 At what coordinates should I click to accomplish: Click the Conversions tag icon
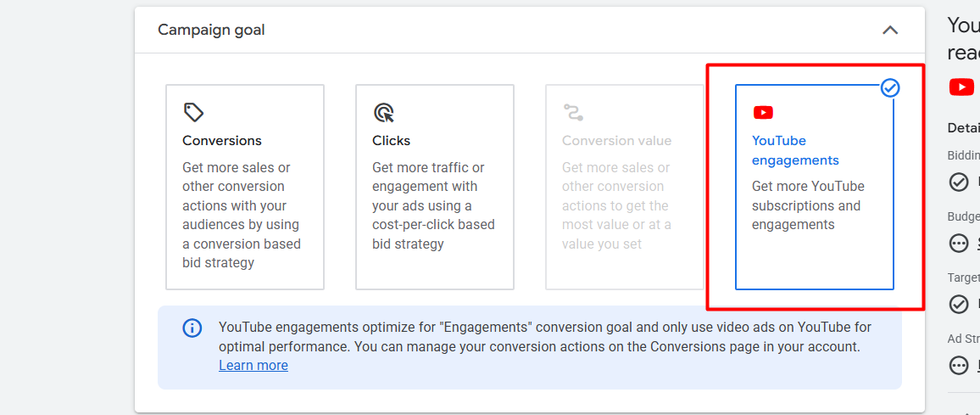(x=193, y=112)
